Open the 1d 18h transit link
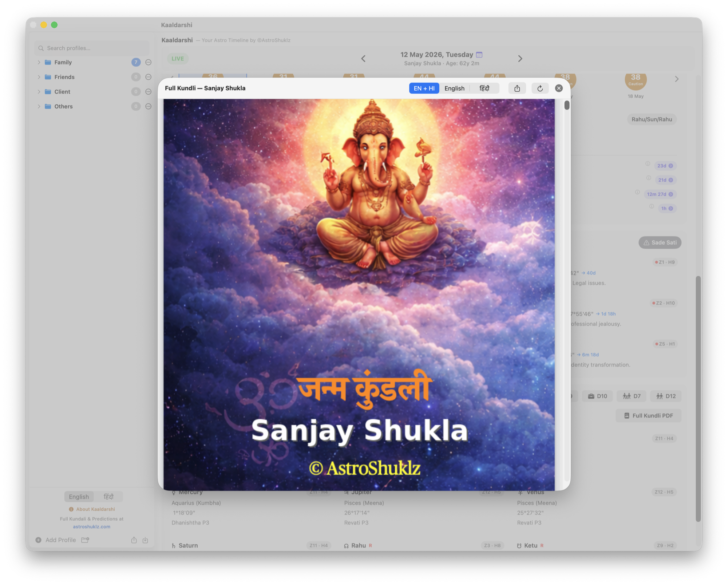728x585 pixels. tap(606, 313)
